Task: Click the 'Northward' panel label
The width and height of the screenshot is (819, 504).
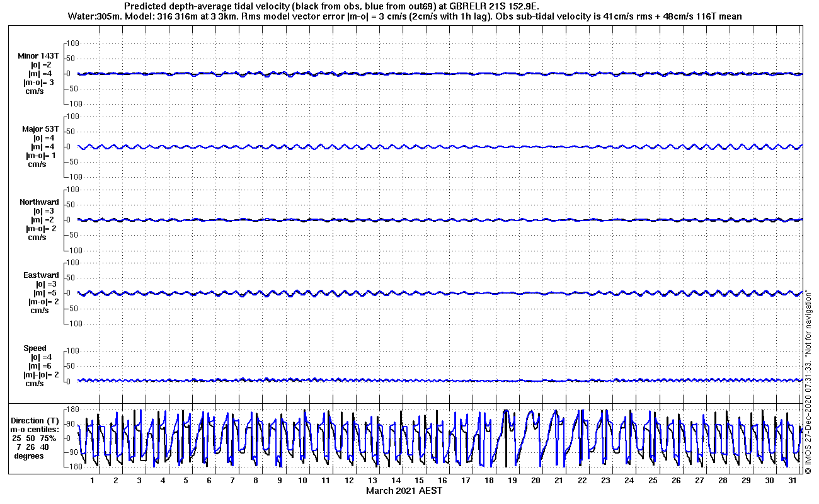Action: pos(39,202)
